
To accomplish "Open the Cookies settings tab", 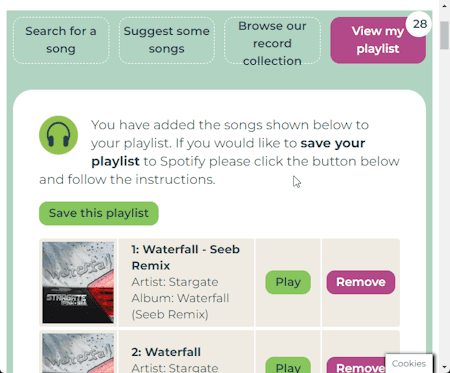I will [409, 363].
